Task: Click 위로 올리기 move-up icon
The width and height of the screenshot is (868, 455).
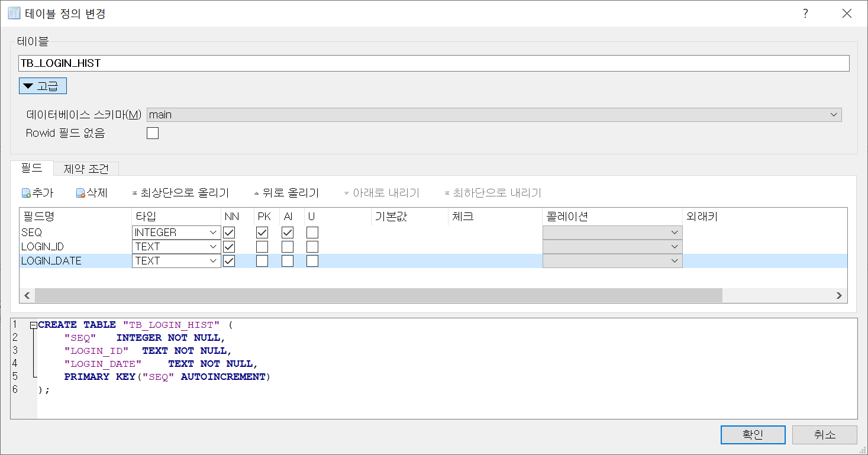Action: pos(256,193)
